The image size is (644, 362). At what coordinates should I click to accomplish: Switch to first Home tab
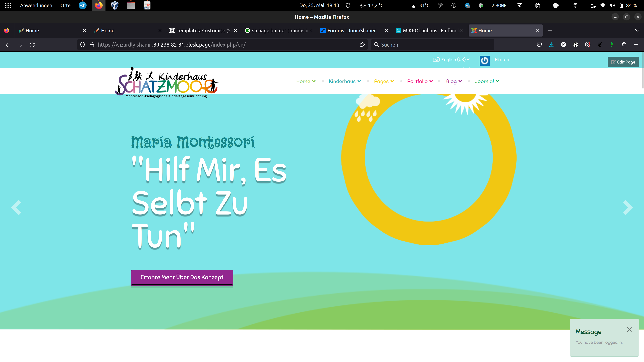52,31
